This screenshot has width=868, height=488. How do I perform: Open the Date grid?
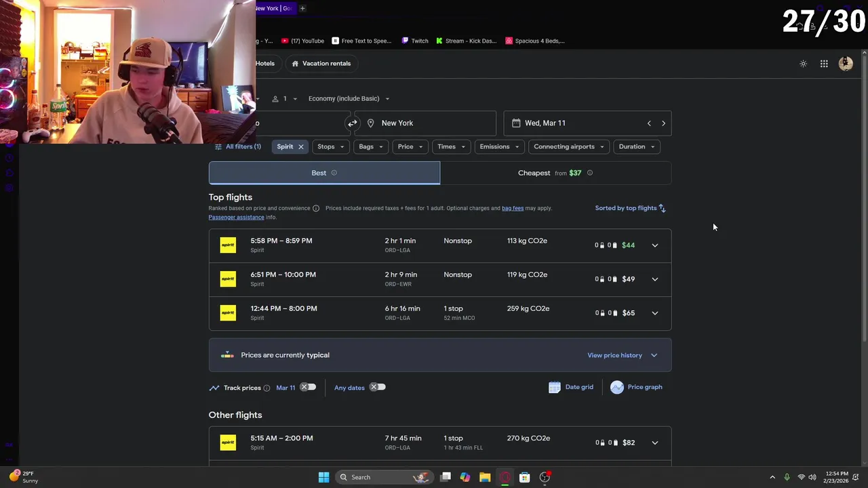click(571, 387)
